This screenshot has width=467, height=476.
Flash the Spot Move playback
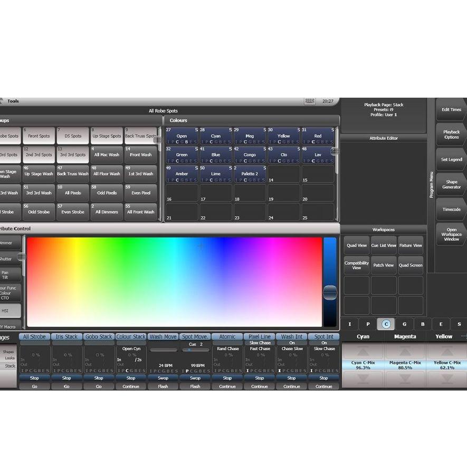coord(195,386)
